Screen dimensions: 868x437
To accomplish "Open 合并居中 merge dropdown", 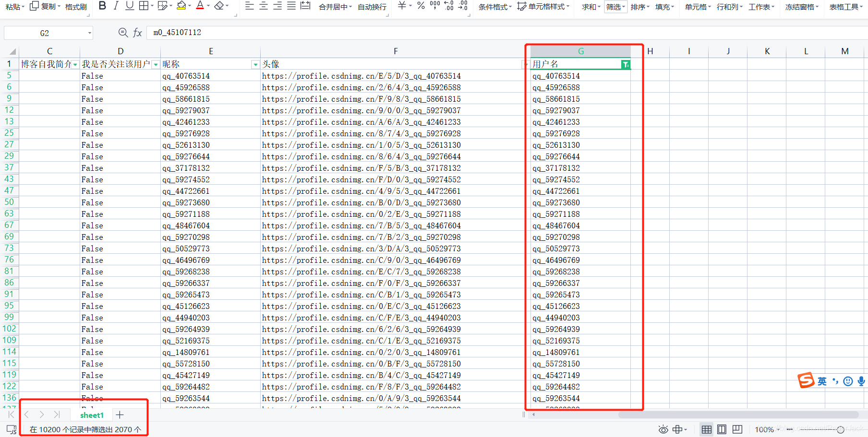I will [335, 7].
